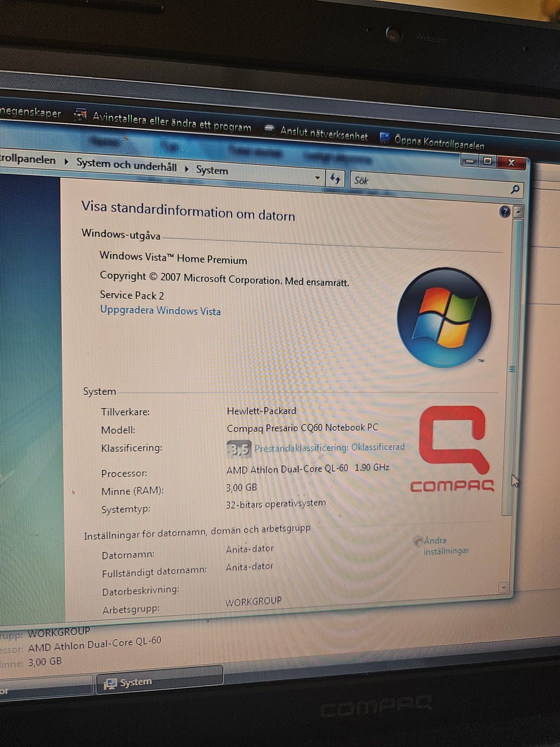Click Windows Vista Home Premium text
Image resolution: width=560 pixels, height=747 pixels.
(x=173, y=257)
